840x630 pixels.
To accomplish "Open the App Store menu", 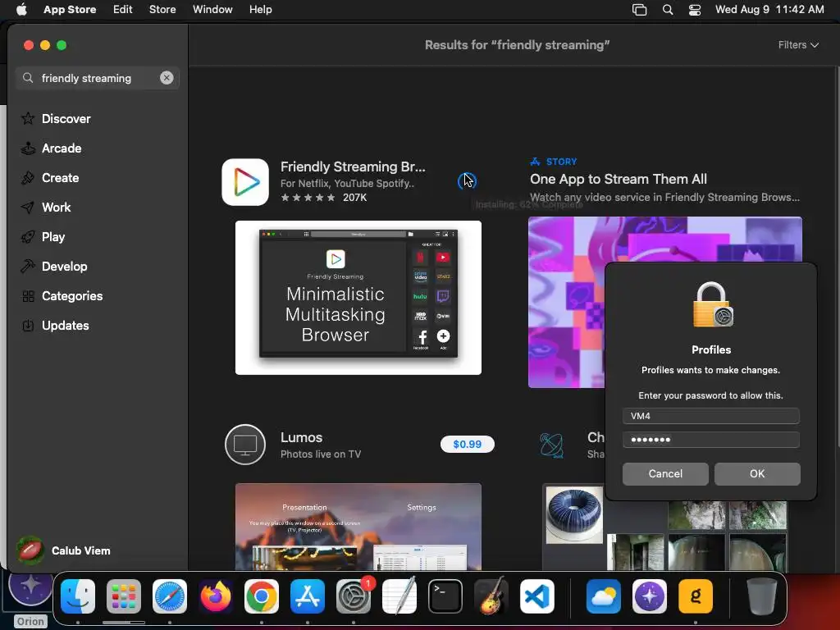I will pyautogui.click(x=70, y=10).
